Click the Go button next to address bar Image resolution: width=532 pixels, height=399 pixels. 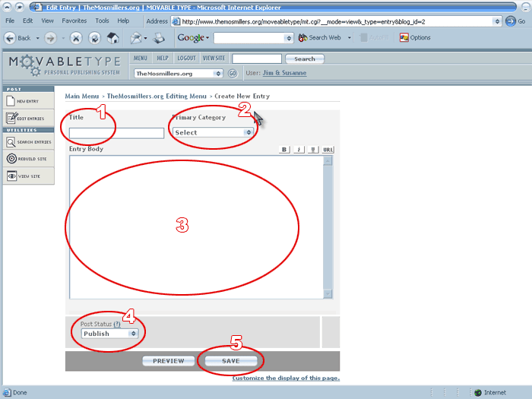515,21
